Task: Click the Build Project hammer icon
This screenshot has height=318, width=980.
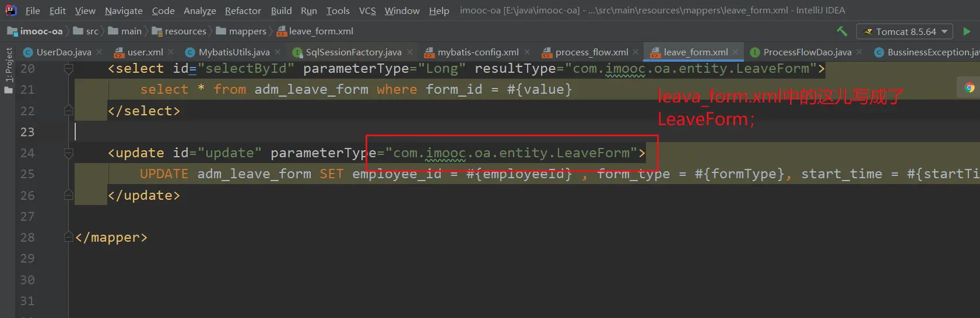Action: point(842,31)
